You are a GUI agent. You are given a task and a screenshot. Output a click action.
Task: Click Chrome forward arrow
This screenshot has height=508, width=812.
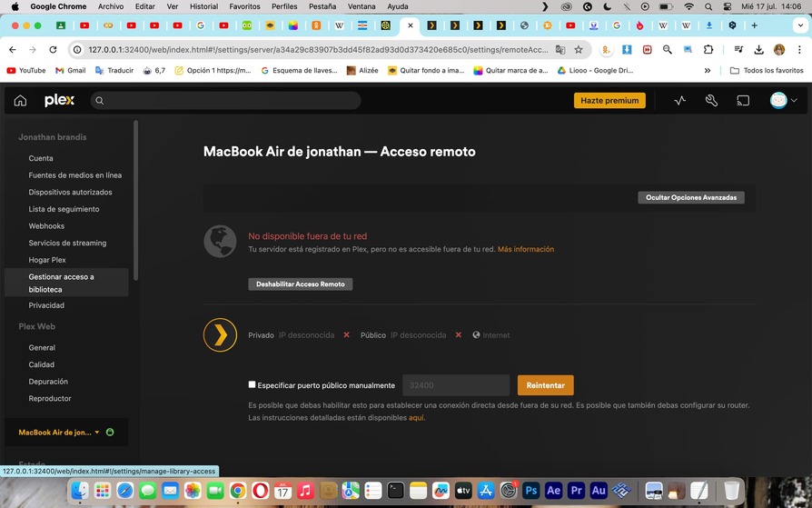[33, 50]
